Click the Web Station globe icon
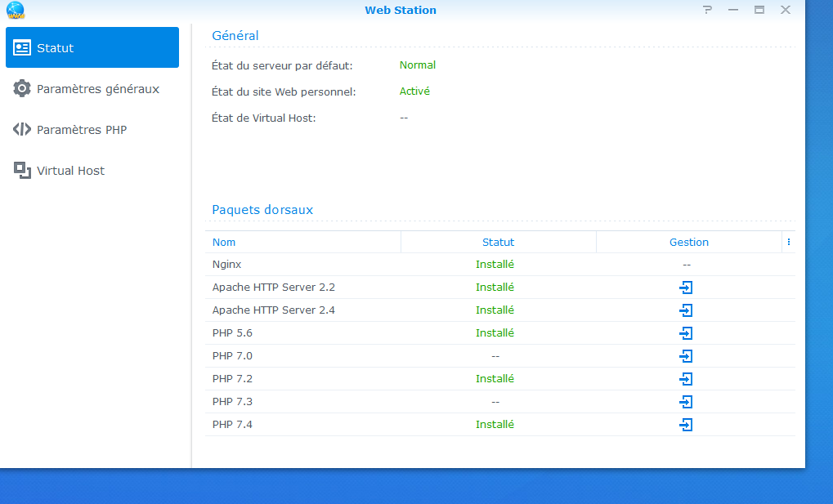Viewport: 833px width, 504px height. pyautogui.click(x=16, y=11)
